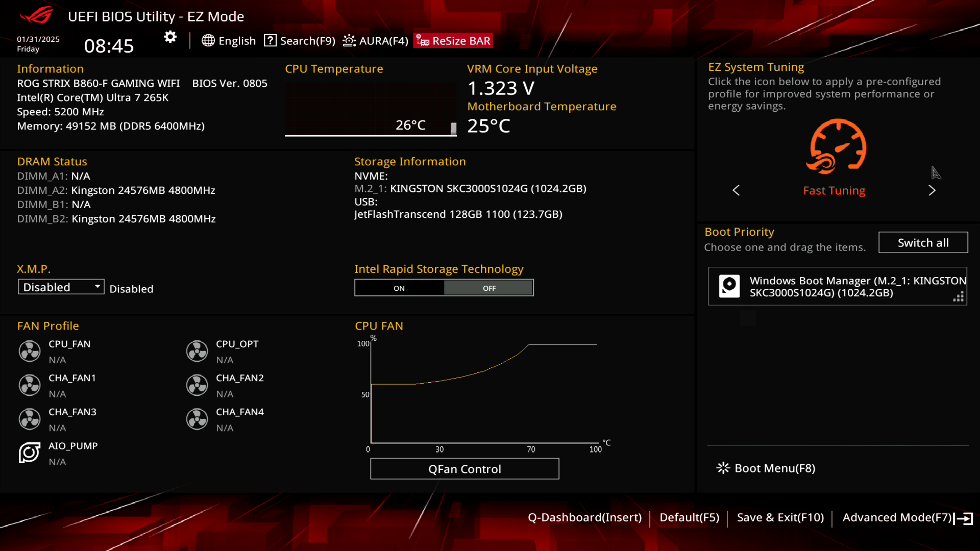Click the Search question-mark icon
Viewport: 980px width, 551px height.
(x=270, y=40)
